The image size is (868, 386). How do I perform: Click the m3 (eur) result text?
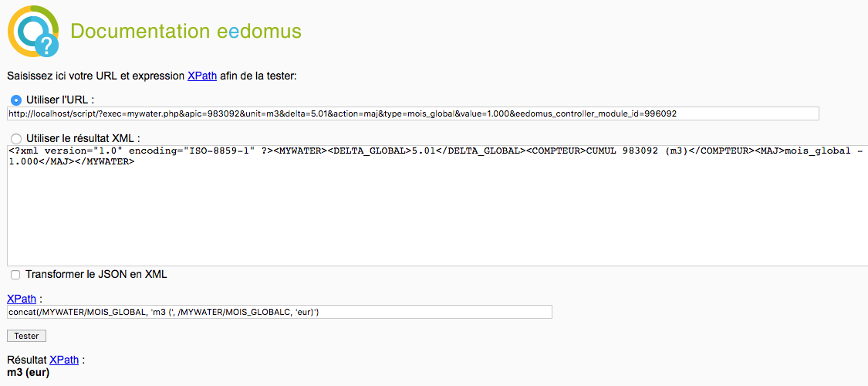(x=29, y=373)
